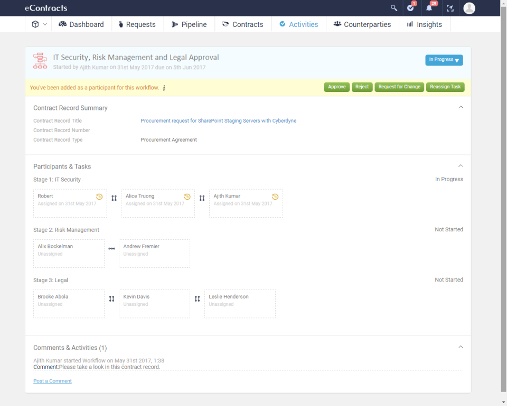This screenshot has width=507, height=420.
Task: Open the Request for Change dialog
Action: pyautogui.click(x=399, y=87)
